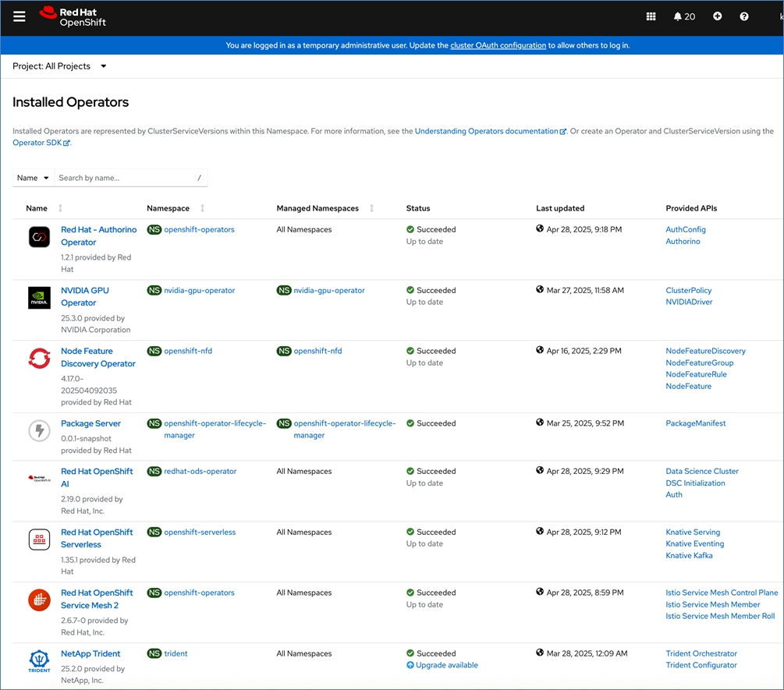Open the Name filter type dropdown

click(x=33, y=178)
